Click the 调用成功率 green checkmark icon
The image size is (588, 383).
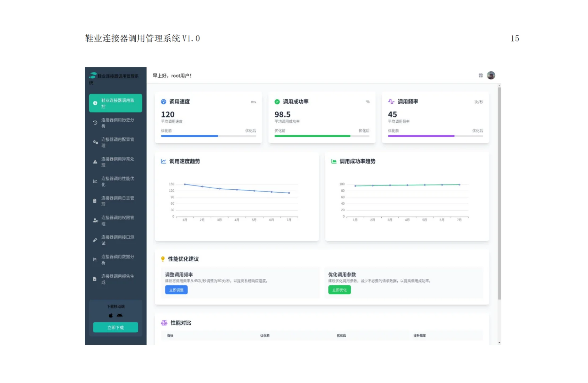pos(277,101)
